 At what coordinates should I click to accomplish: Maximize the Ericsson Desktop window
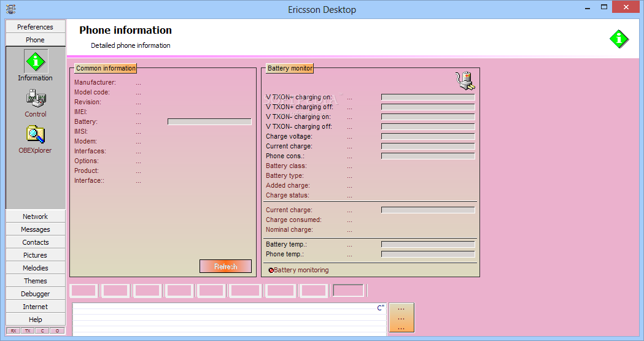coord(604,7)
